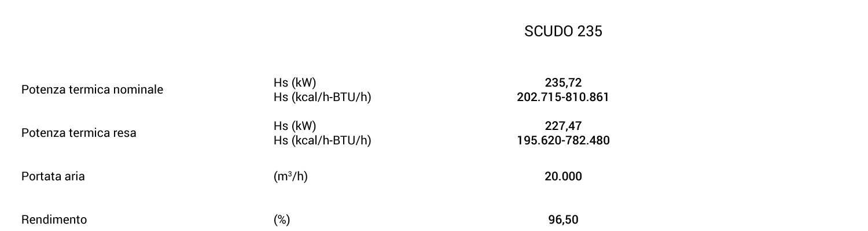Click the (m³/h) unit label

point(290,176)
